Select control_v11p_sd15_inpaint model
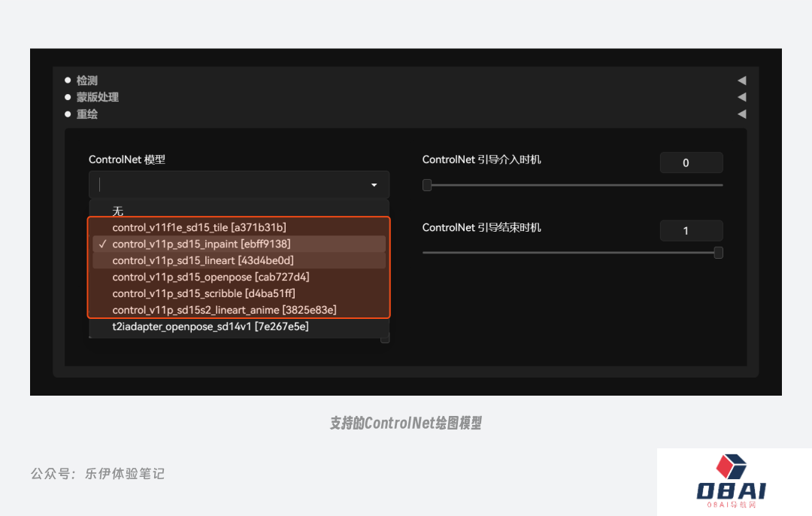 coord(201,244)
